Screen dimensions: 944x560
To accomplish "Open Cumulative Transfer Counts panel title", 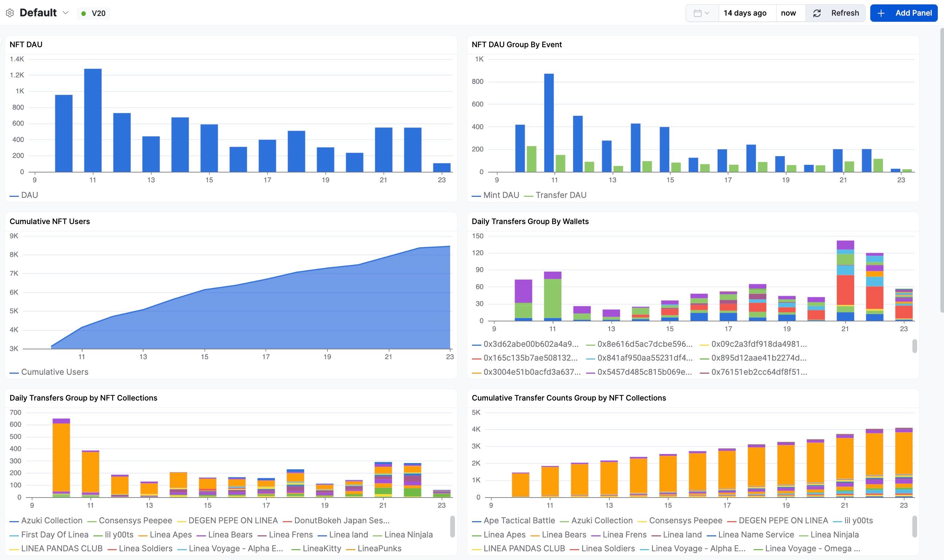I will click(x=569, y=398).
